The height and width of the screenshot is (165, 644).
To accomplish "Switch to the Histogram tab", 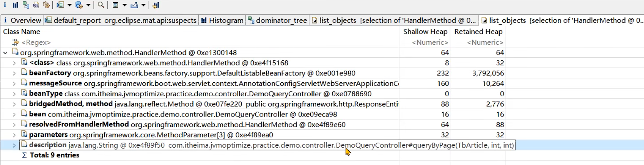I will coord(222,20).
